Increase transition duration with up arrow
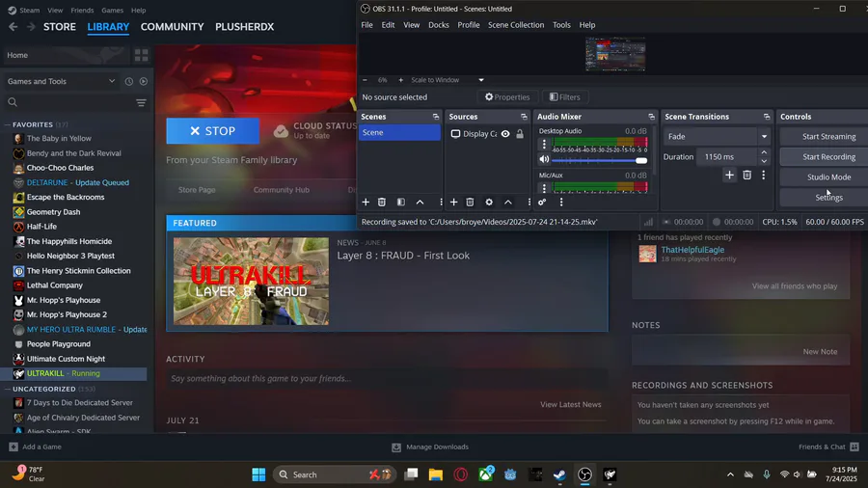 point(764,152)
